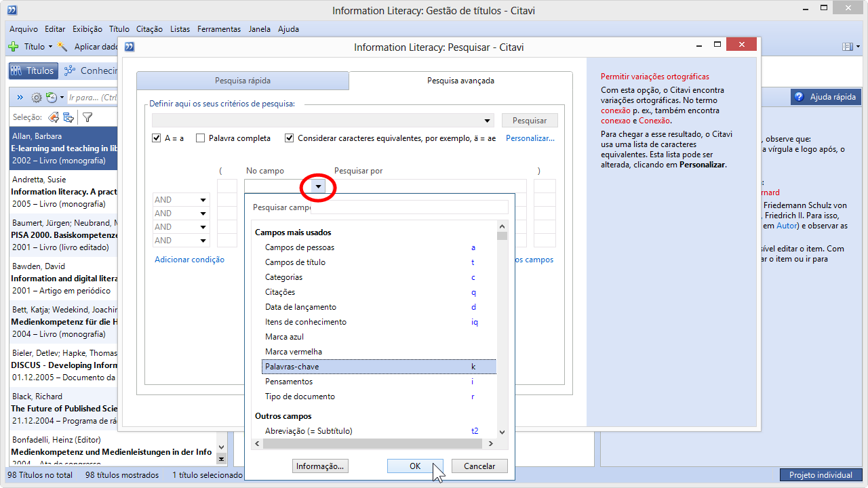Open the No campo field dropdown arrow

point(318,186)
